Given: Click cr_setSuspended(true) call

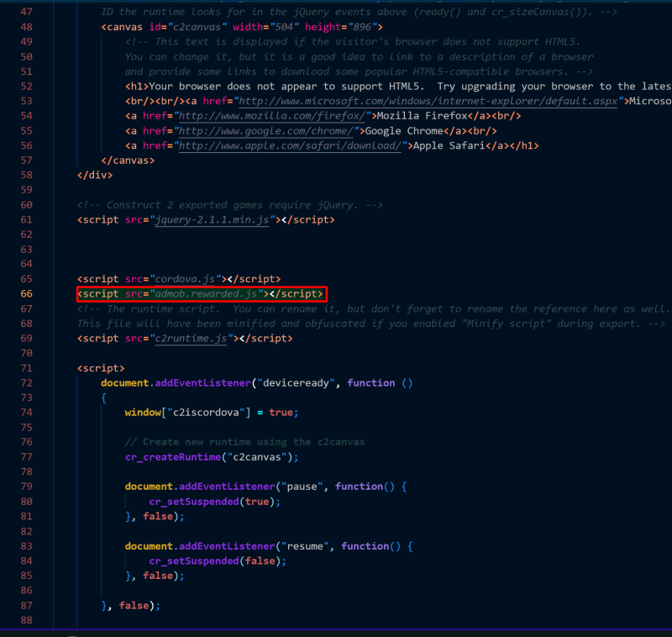Looking at the screenshot, I should [x=215, y=502].
